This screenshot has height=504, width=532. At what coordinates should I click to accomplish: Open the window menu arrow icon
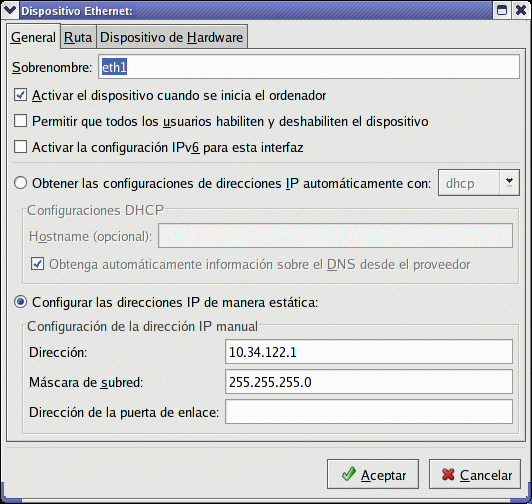10,11
